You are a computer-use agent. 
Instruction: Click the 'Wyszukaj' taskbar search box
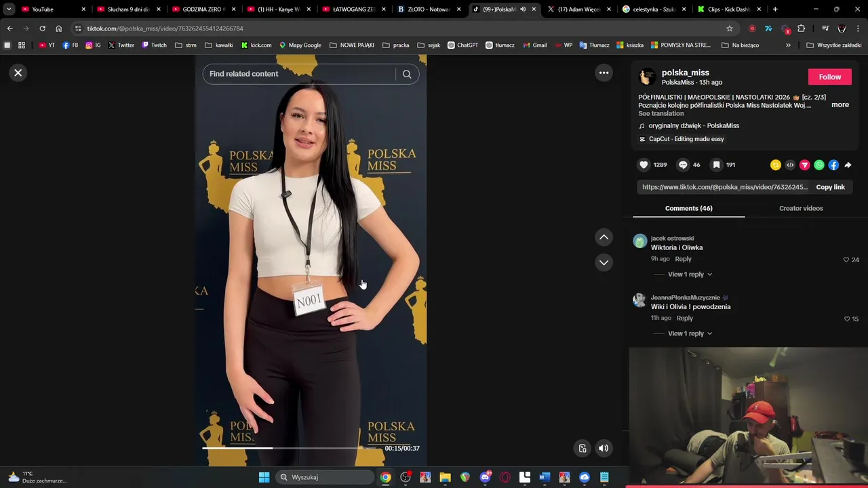pos(325,477)
